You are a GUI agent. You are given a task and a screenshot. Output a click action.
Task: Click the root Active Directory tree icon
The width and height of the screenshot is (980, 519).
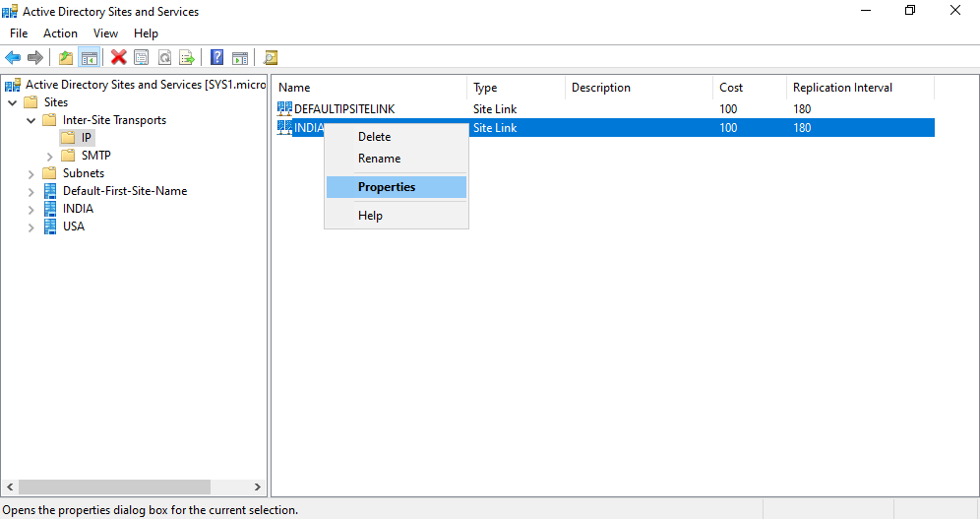point(13,85)
